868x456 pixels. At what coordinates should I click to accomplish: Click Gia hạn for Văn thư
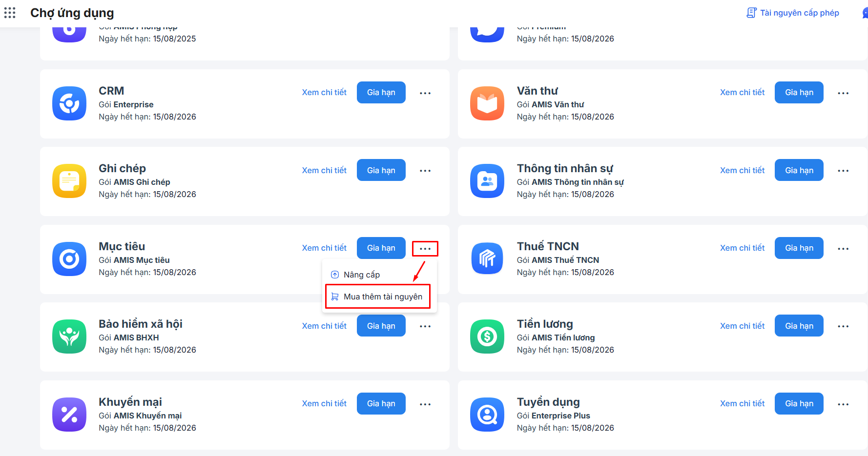pos(799,92)
